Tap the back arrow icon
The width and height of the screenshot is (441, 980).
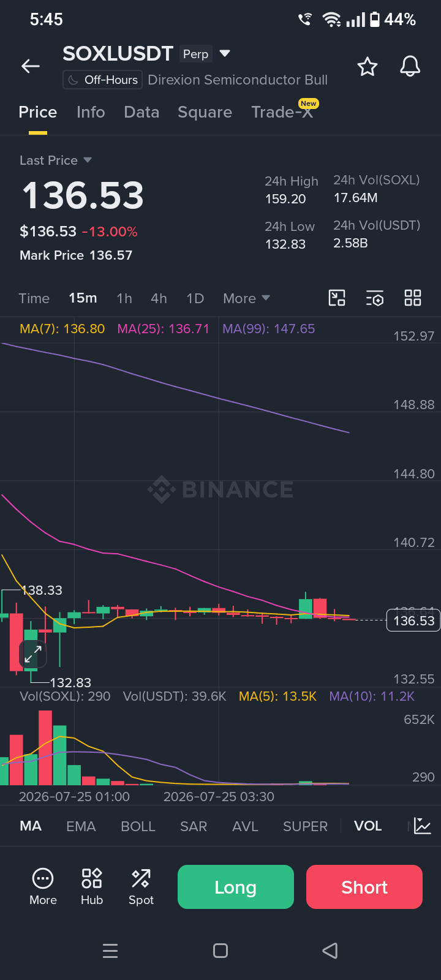[31, 66]
